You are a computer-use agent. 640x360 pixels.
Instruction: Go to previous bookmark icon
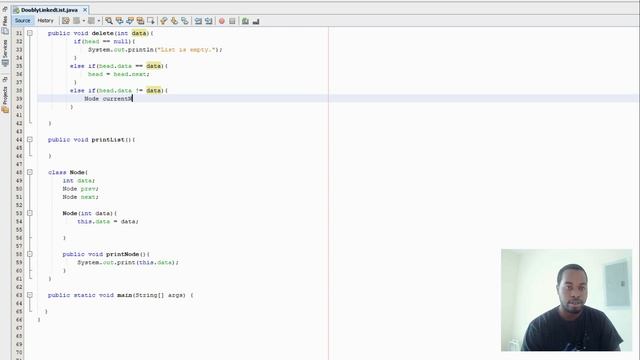(164, 21)
